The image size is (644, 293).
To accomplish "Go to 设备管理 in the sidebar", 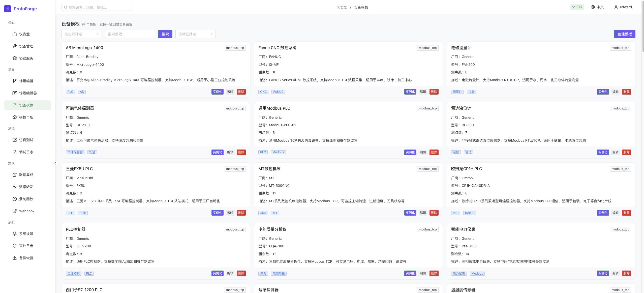I will tap(28, 46).
